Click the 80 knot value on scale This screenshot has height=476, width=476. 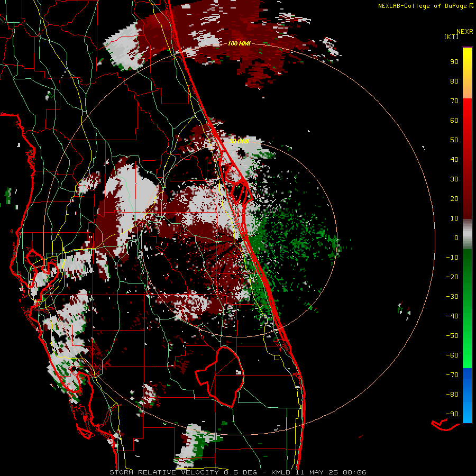point(454,81)
